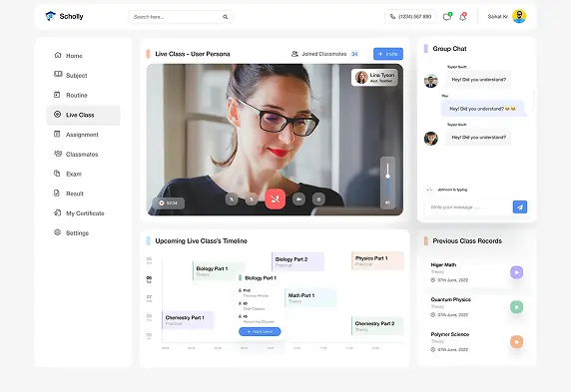Open Result in the sidebar
This screenshot has width=571, height=392.
click(x=83, y=194)
